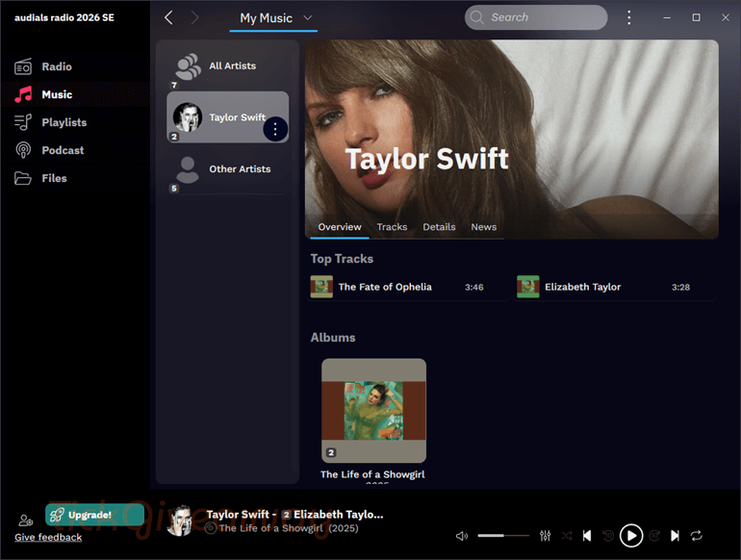
Task: Rewind 10 seconds
Action: point(608,536)
